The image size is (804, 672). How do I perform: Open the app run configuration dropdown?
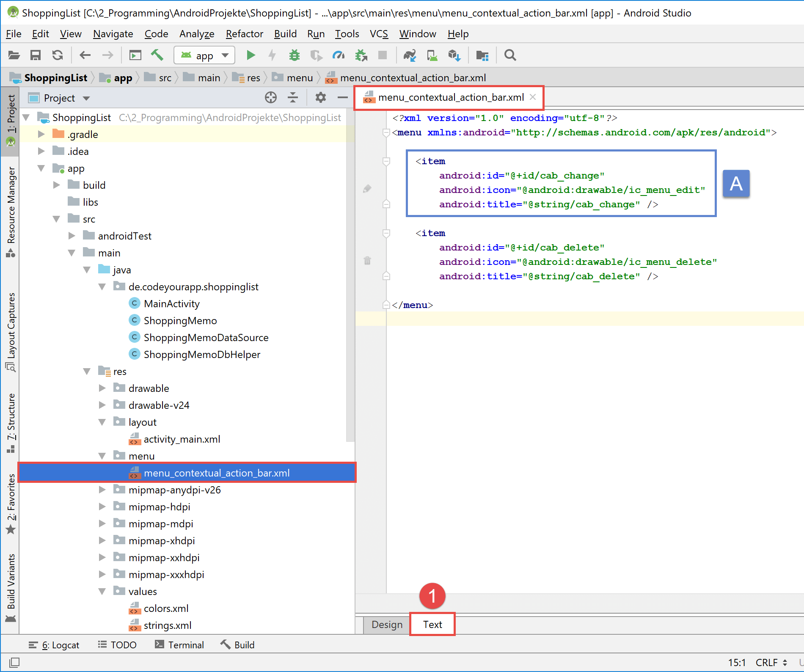tap(204, 55)
